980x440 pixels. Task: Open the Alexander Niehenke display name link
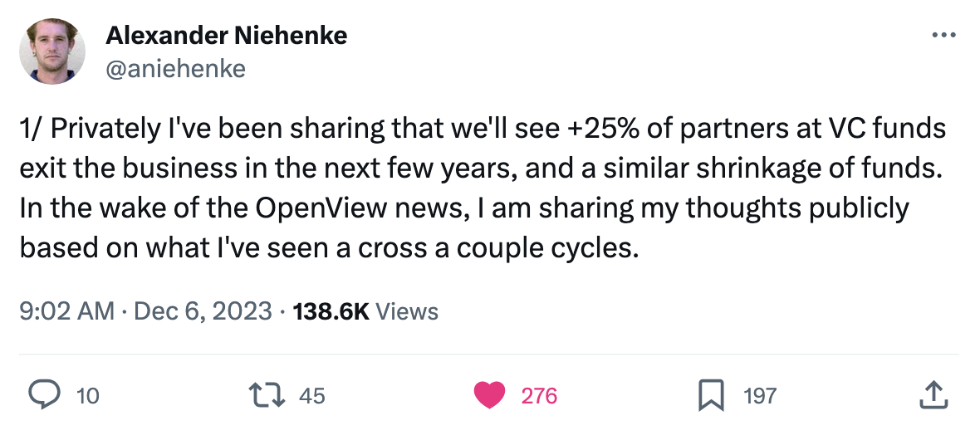pos(227,36)
